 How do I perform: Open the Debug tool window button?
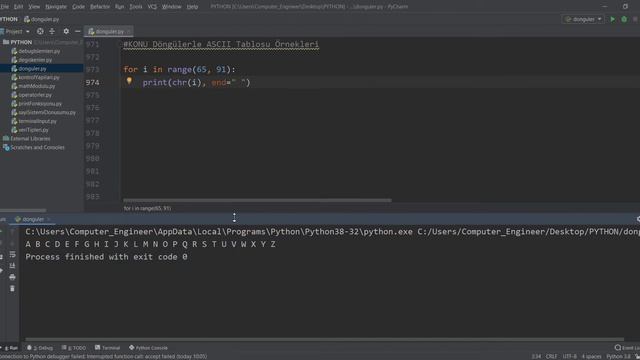[x=40, y=348]
